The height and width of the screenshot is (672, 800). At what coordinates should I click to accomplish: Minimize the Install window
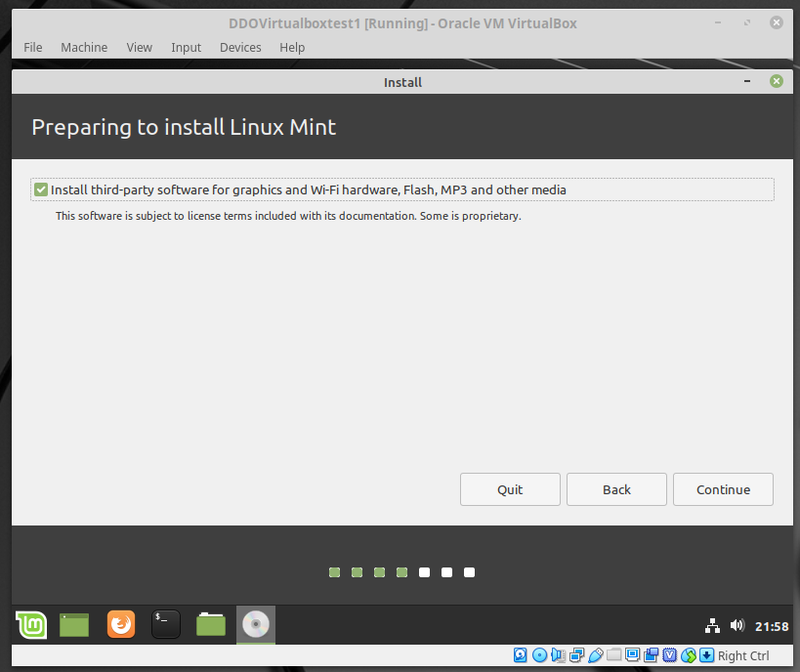pos(747,81)
